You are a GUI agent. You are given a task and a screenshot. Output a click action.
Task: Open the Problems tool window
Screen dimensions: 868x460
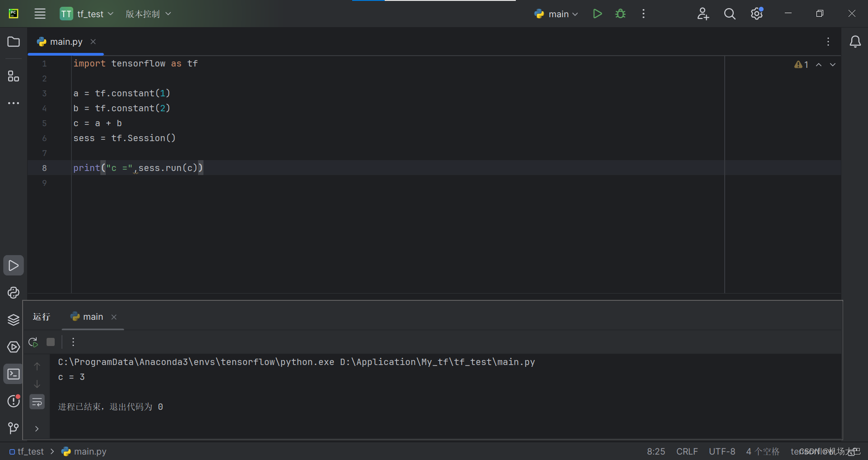tap(14, 401)
